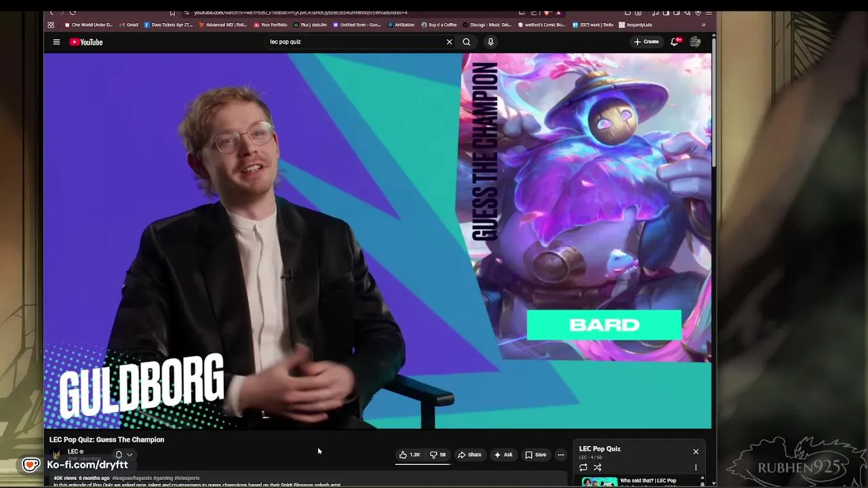Open the 2025 work | Trello bookmark
The height and width of the screenshot is (488, 868).
(x=593, y=25)
